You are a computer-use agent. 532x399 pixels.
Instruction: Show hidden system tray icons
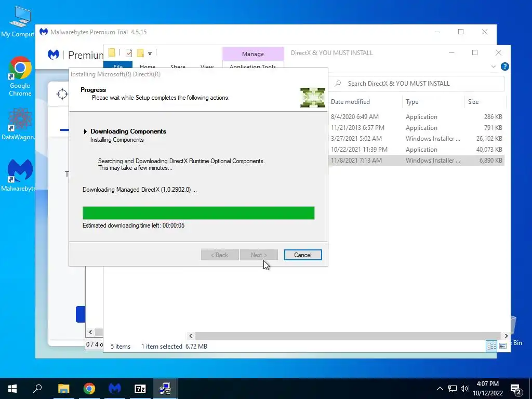click(x=440, y=389)
